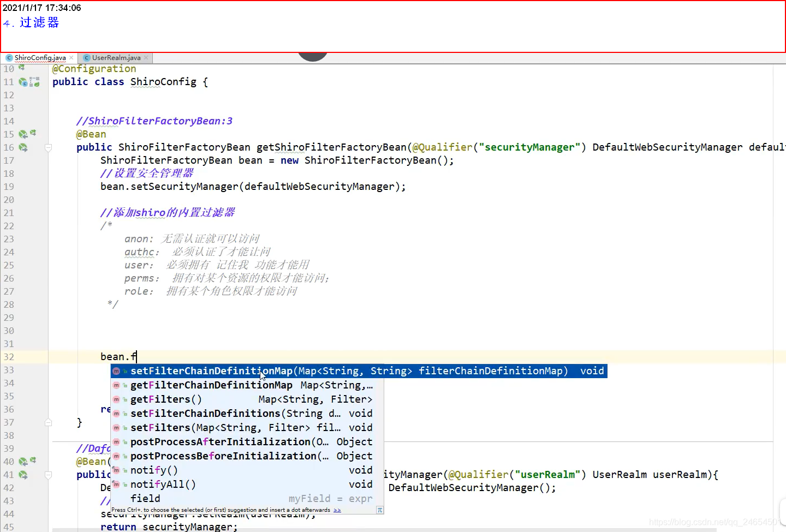Click the ShiroConfig class name in declaration
This screenshot has width=786, height=532.
coord(163,82)
